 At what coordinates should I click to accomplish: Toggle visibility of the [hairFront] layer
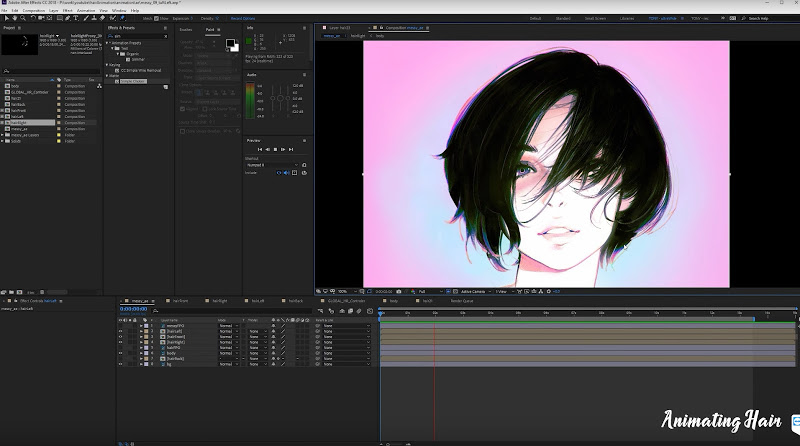121,337
